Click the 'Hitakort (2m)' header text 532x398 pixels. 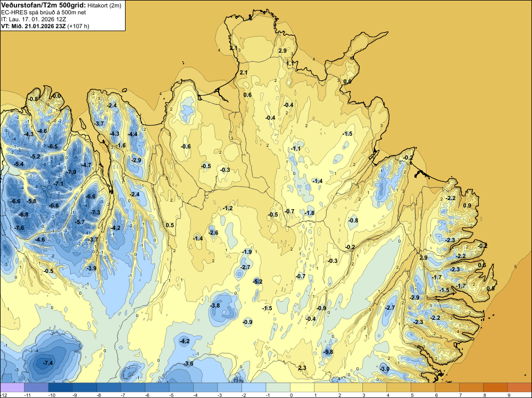(104, 5)
